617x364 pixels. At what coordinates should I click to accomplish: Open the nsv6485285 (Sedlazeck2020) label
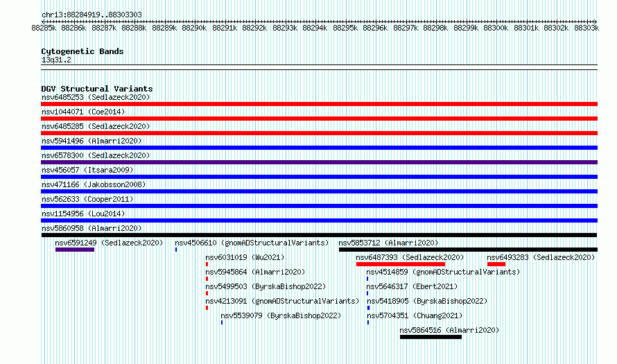[96, 126]
